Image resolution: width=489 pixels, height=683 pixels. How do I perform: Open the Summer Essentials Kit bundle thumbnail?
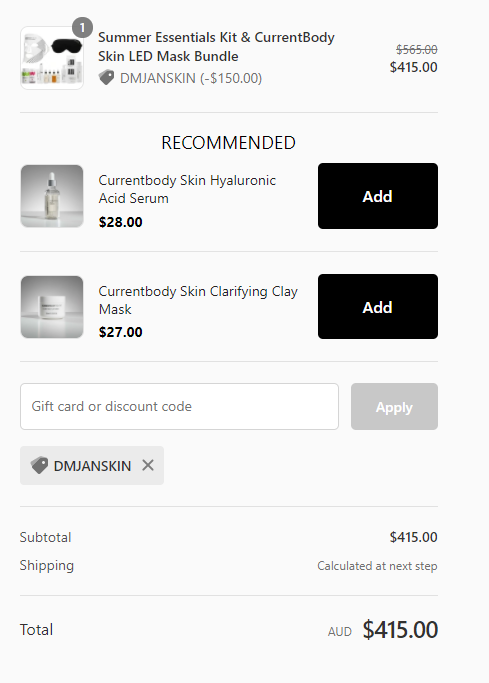[x=52, y=58]
